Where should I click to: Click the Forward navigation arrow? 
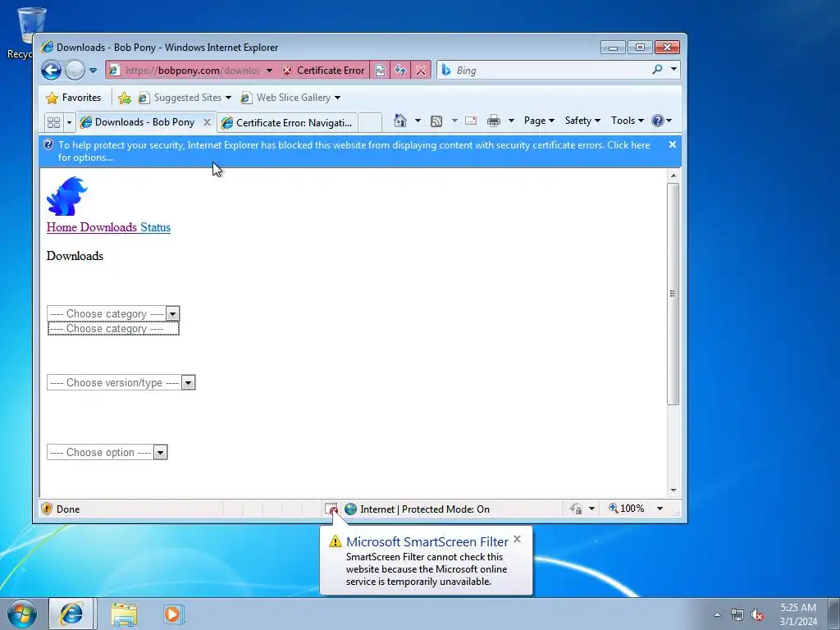[x=75, y=71]
